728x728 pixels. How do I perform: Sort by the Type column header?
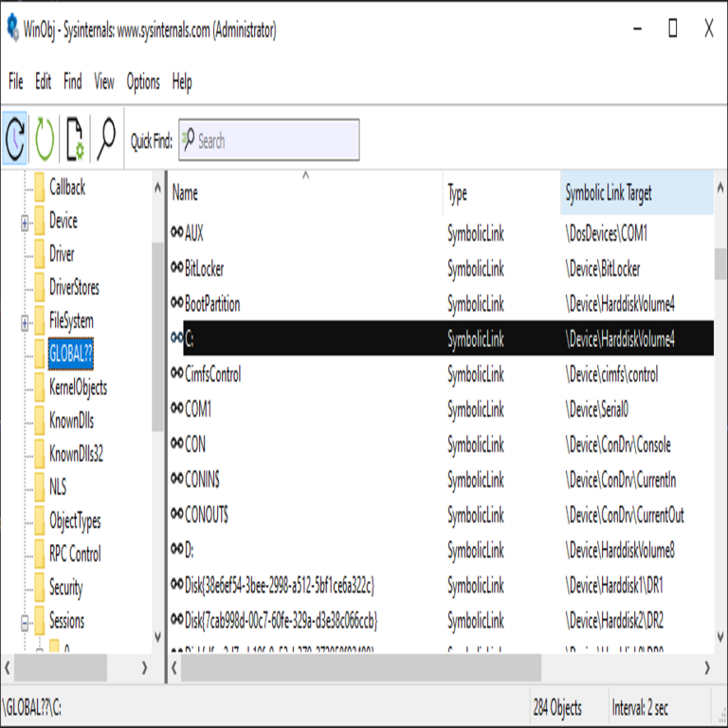click(501, 192)
